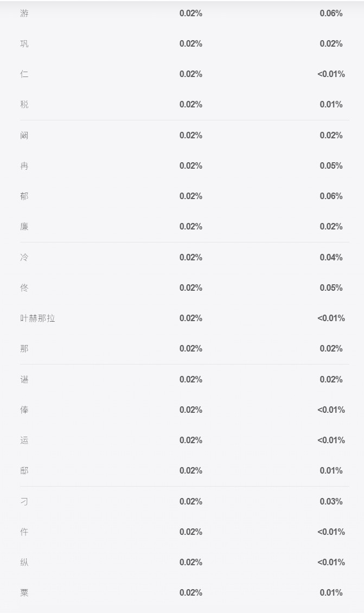Open the surname 纵 entry

pyautogui.click(x=24, y=563)
